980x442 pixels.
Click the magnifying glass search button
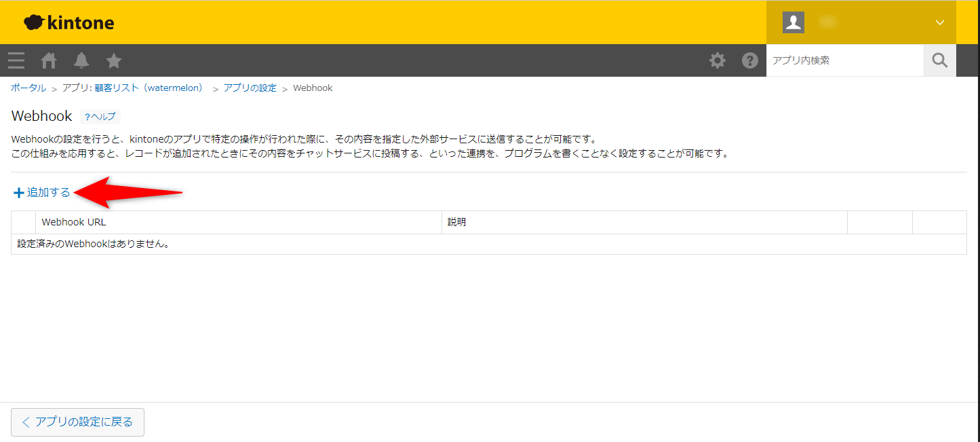pyautogui.click(x=939, y=60)
